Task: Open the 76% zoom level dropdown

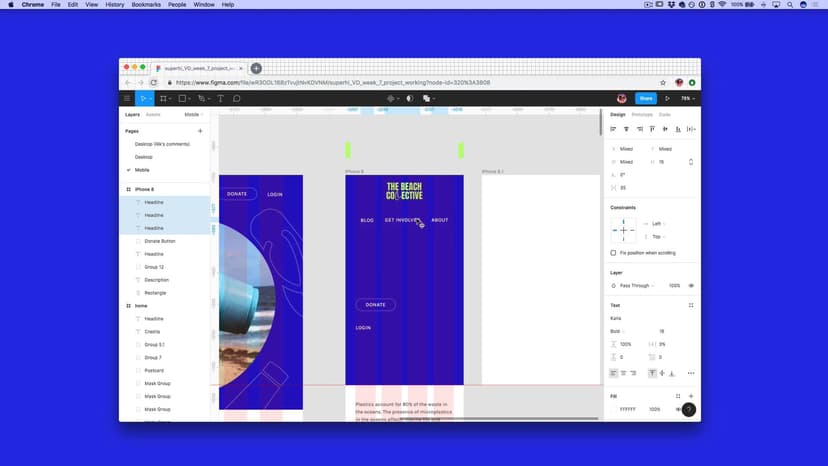Action: tap(688, 98)
